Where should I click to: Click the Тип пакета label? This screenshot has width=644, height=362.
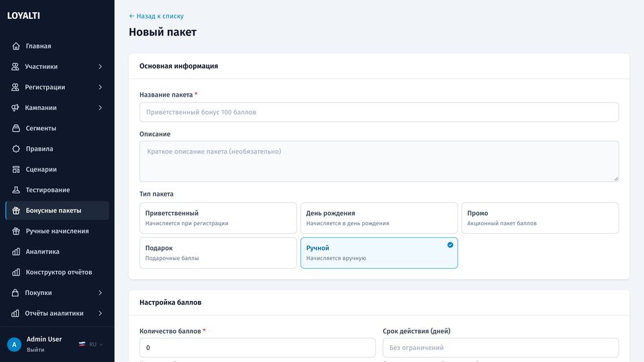tap(156, 194)
